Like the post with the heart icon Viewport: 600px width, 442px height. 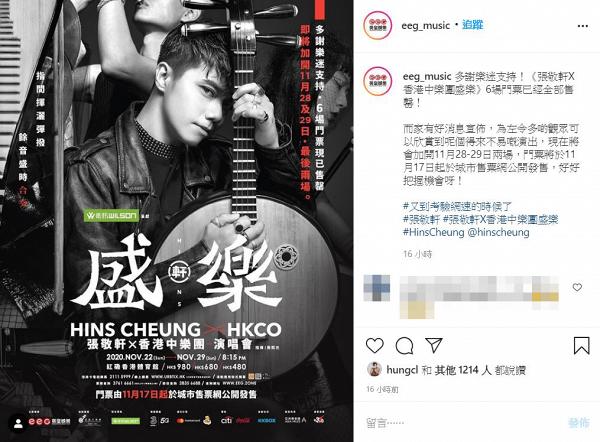click(375, 345)
